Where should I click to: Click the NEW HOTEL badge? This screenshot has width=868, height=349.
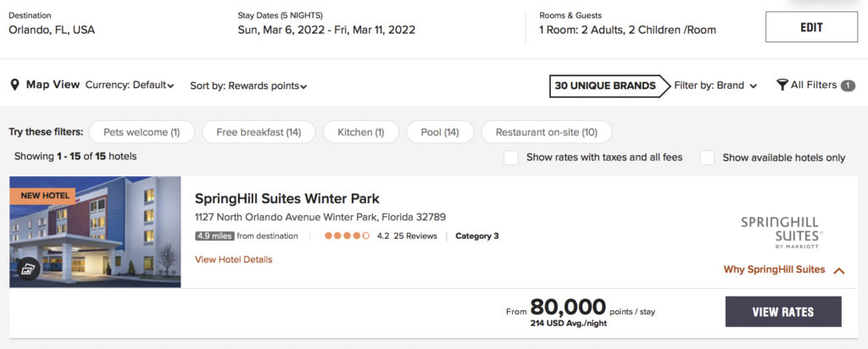coord(42,196)
